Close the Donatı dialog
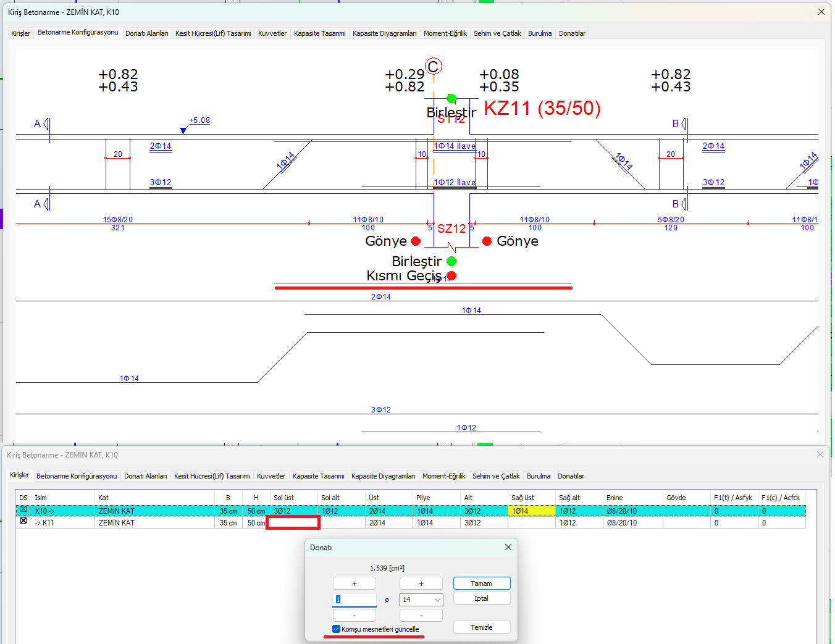 [x=508, y=547]
